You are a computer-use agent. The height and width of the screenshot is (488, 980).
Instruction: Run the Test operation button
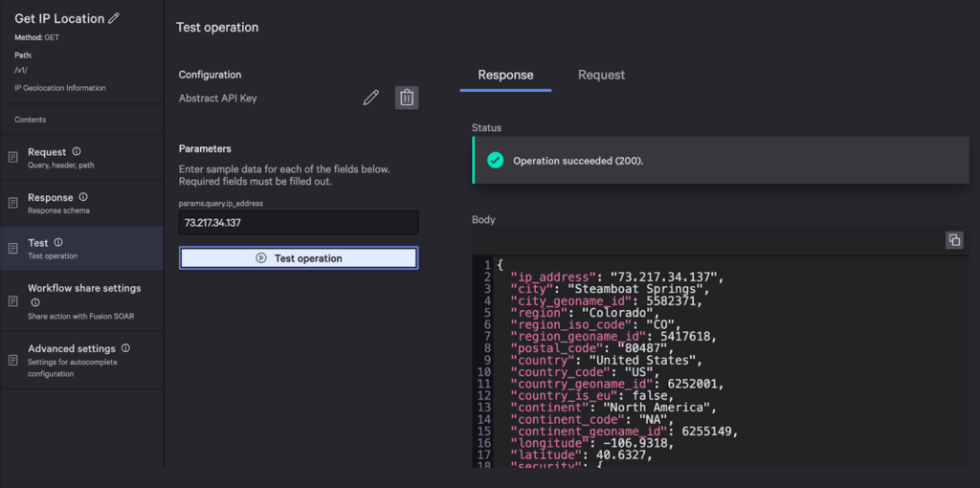click(x=299, y=258)
